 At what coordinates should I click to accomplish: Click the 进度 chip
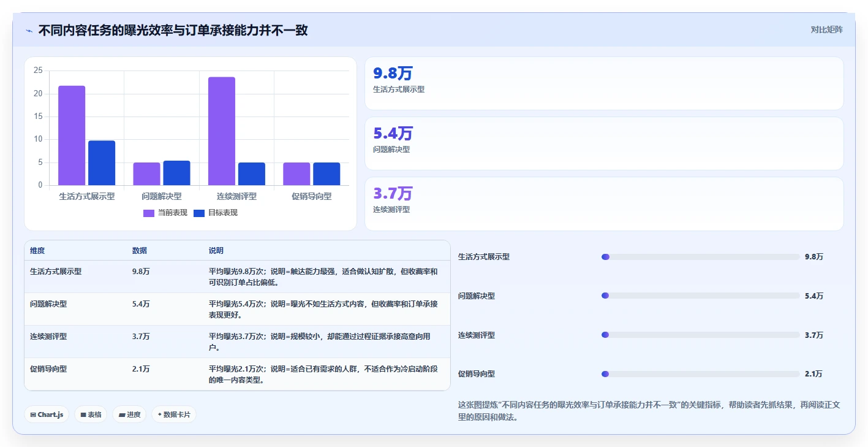[x=129, y=415]
